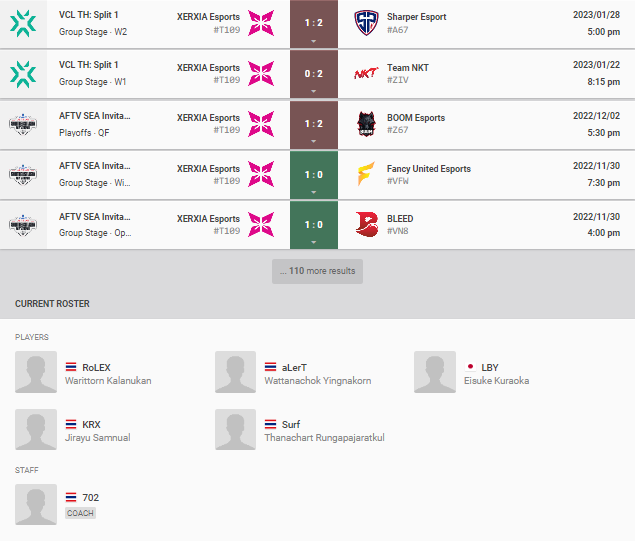635x541 pixels.
Task: Click XERXIA pink logo in Team NKT match
Action: (261, 74)
